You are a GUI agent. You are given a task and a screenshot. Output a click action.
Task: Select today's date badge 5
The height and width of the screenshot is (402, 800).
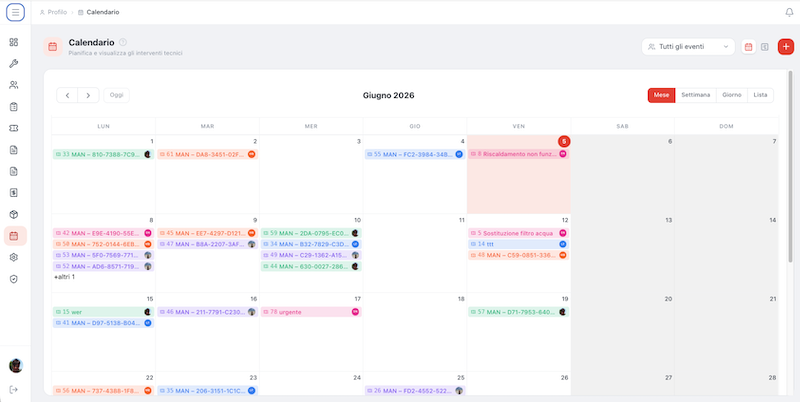(x=564, y=141)
